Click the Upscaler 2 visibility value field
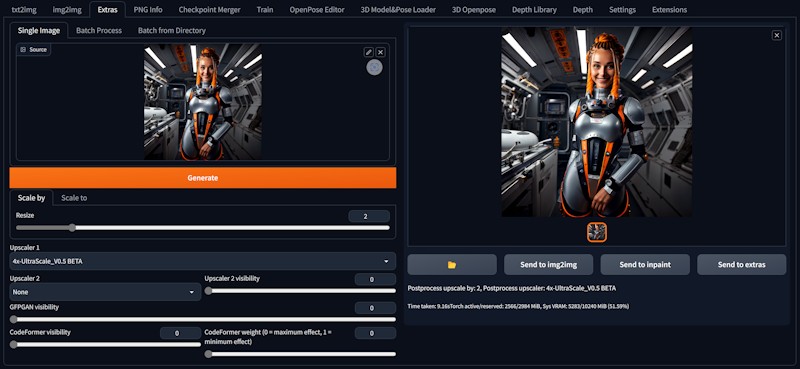The height and width of the screenshot is (369, 800). (x=375, y=279)
